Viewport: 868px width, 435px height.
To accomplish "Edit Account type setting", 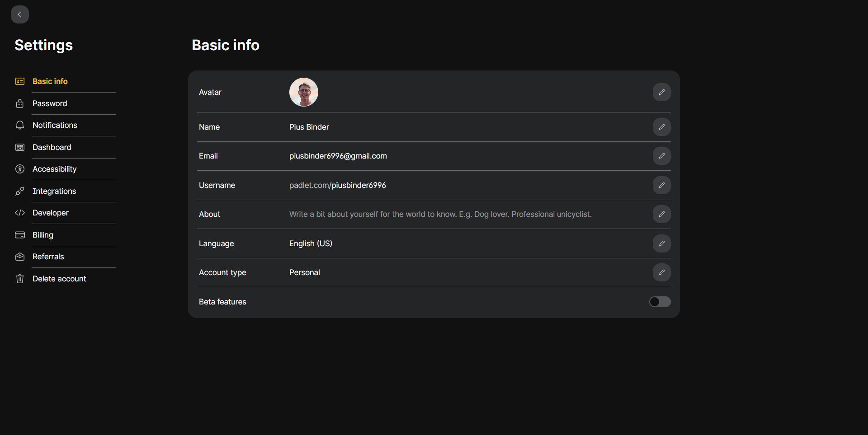I will (x=661, y=272).
